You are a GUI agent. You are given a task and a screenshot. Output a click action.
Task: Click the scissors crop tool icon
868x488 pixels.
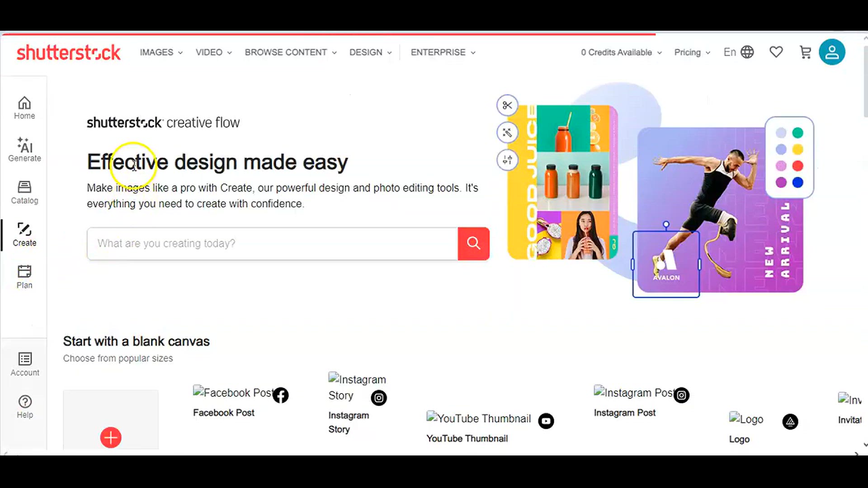pyautogui.click(x=507, y=105)
